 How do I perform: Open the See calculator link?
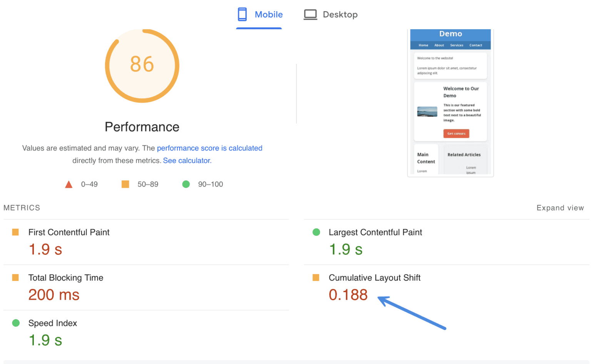[187, 160]
